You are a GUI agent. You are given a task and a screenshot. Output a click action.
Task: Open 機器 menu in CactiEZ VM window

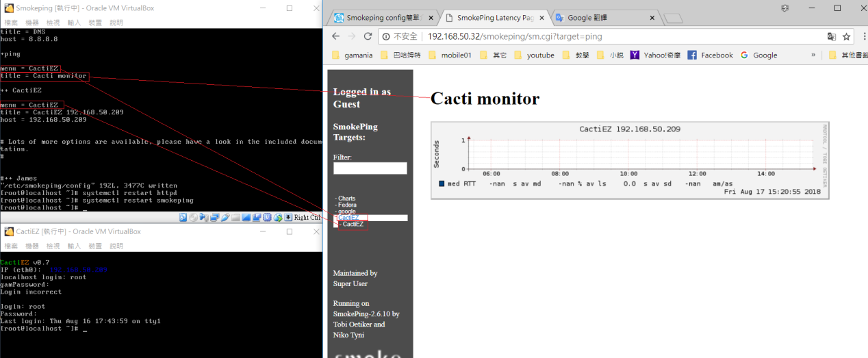pos(32,246)
